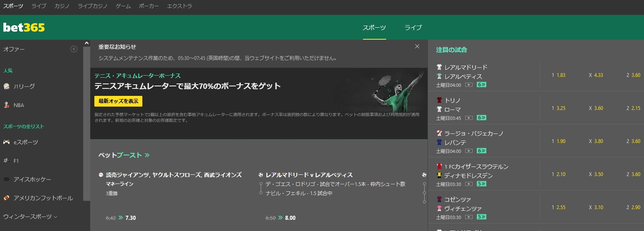
Task: Open the レアルベティス team name
Action: (464, 76)
